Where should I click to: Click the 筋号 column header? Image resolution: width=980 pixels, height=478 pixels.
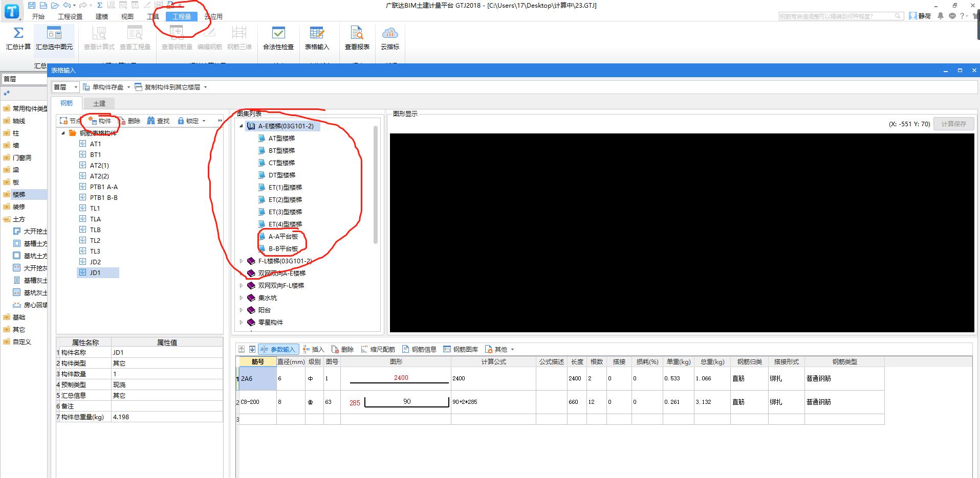[x=258, y=361]
